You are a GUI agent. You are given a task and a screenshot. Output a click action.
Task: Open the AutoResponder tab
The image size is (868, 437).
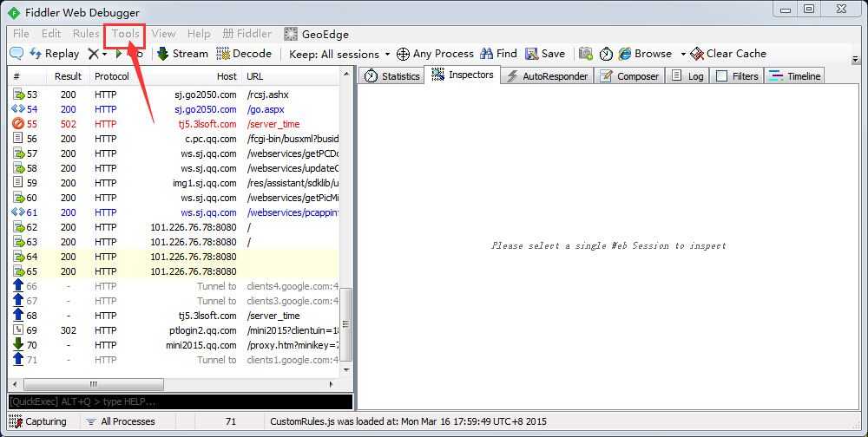(548, 76)
